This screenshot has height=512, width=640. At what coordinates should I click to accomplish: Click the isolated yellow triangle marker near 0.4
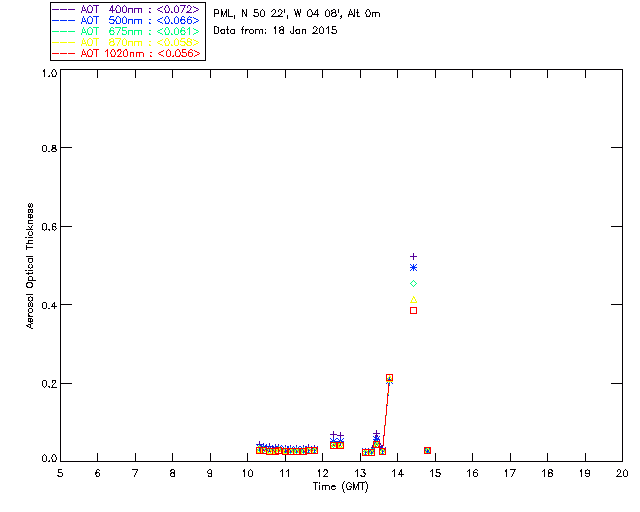[413, 300]
